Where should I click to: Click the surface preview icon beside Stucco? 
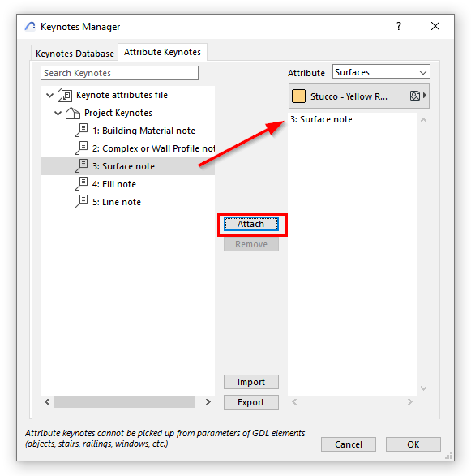[x=414, y=96]
